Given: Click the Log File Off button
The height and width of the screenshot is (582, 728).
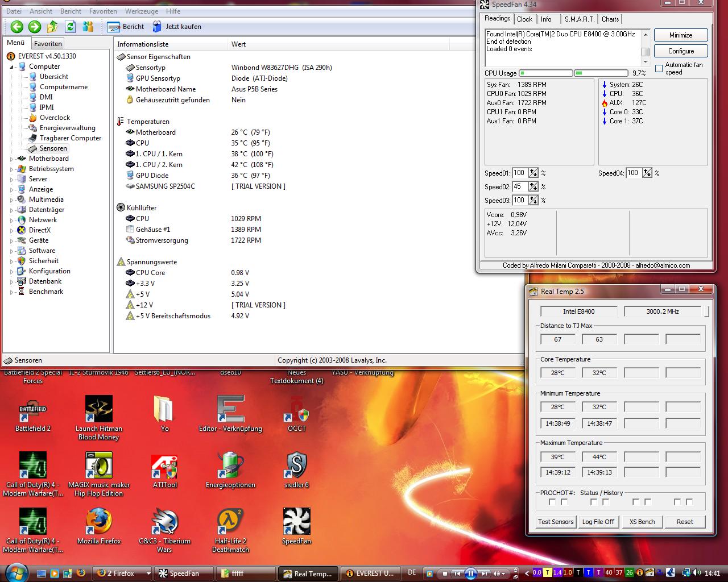Looking at the screenshot, I should (598, 522).
